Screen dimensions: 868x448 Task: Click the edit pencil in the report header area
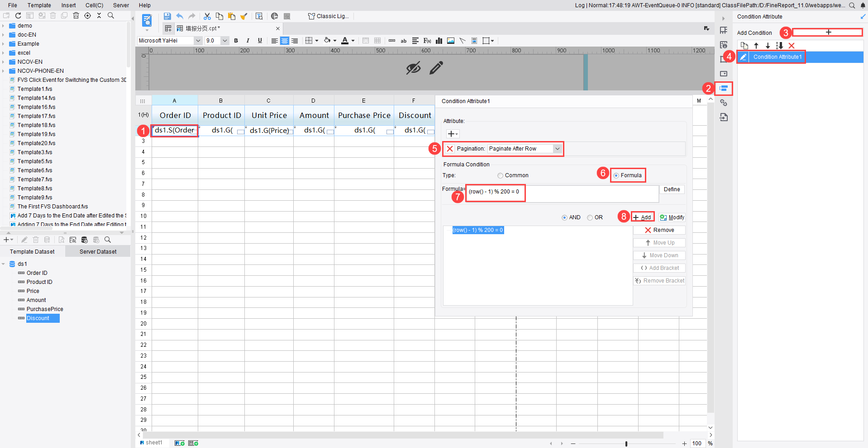click(436, 68)
